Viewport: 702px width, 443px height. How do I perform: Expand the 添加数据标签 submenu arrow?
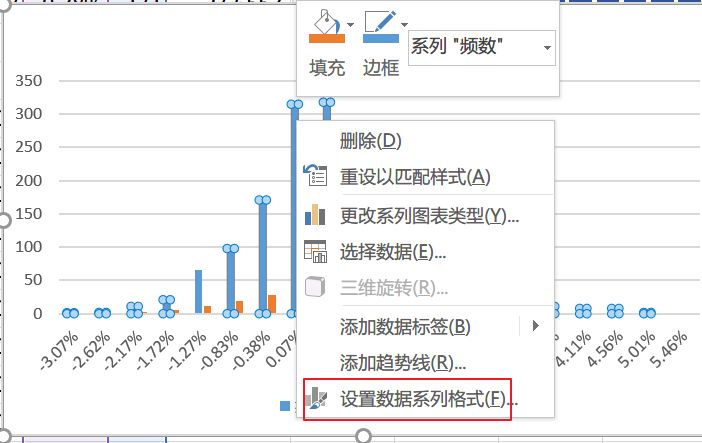pos(536,326)
